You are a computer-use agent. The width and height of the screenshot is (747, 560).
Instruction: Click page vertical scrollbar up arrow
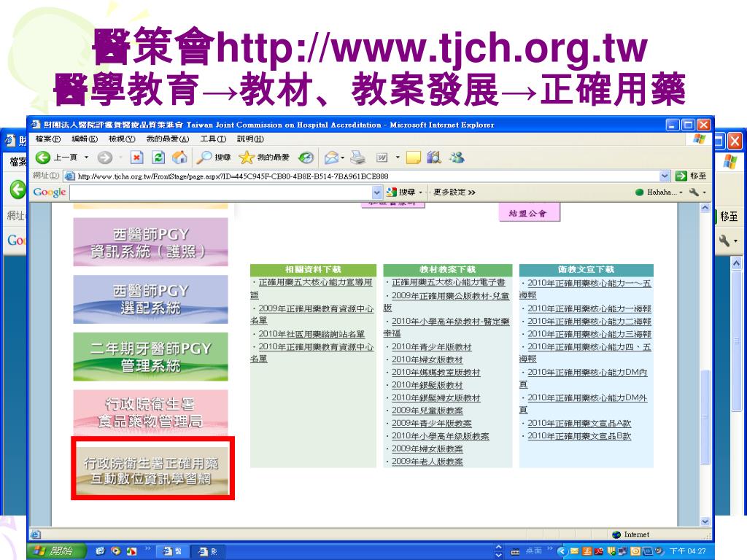(705, 208)
